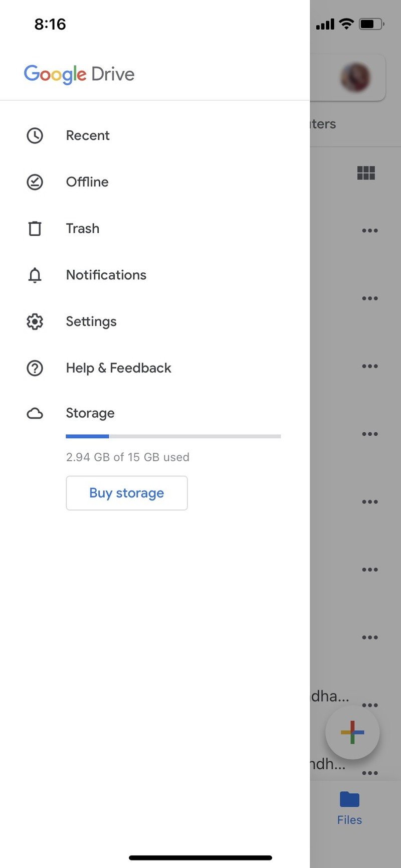Open Help & Feedback
The width and height of the screenshot is (401, 868).
click(118, 368)
